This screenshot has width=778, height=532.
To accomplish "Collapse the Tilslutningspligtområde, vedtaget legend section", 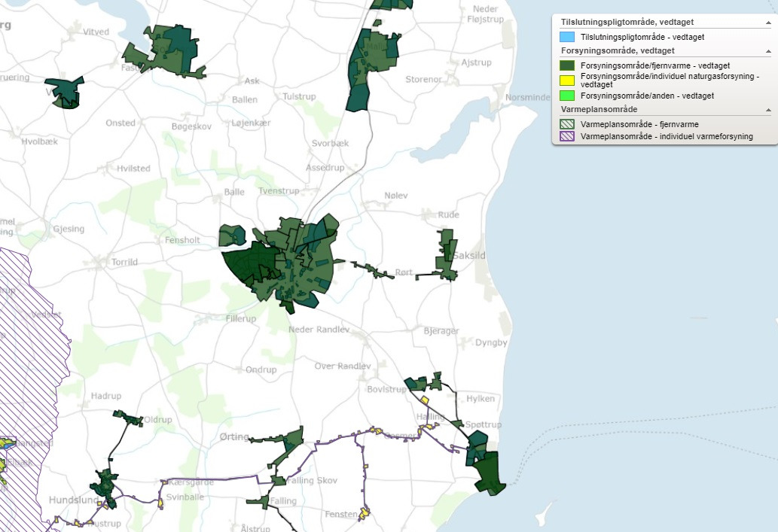I will pos(768,23).
